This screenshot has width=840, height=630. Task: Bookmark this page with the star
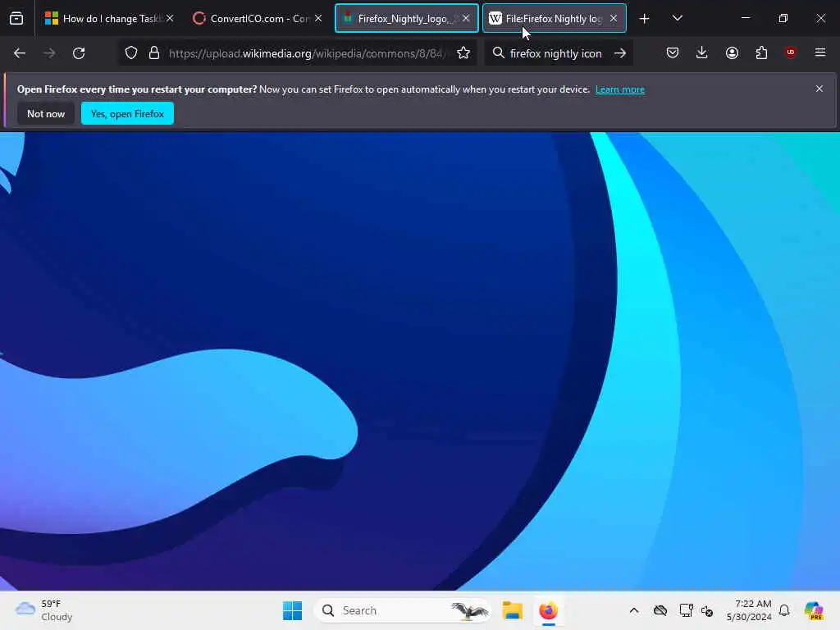click(463, 53)
